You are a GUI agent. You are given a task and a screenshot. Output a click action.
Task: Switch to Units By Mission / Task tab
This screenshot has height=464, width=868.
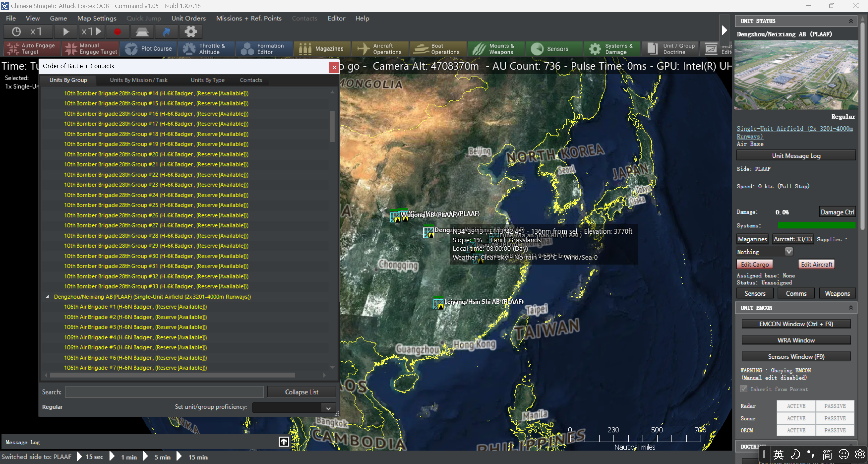[139, 80]
